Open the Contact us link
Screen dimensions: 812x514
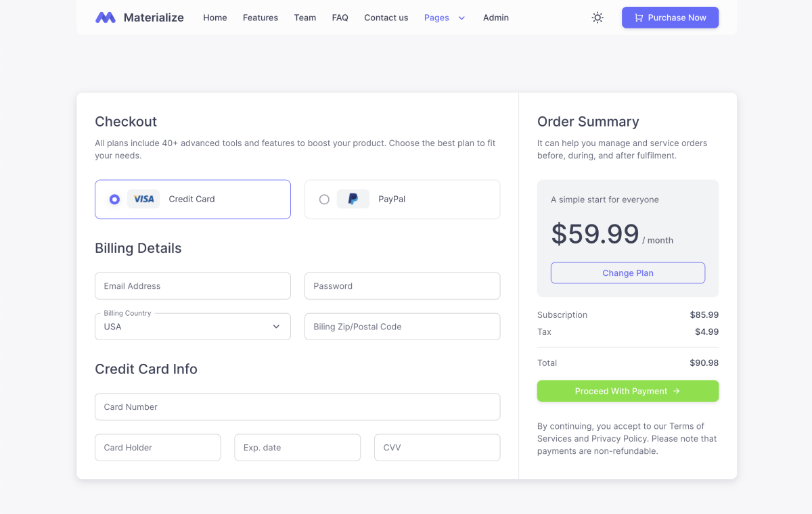pyautogui.click(x=386, y=18)
